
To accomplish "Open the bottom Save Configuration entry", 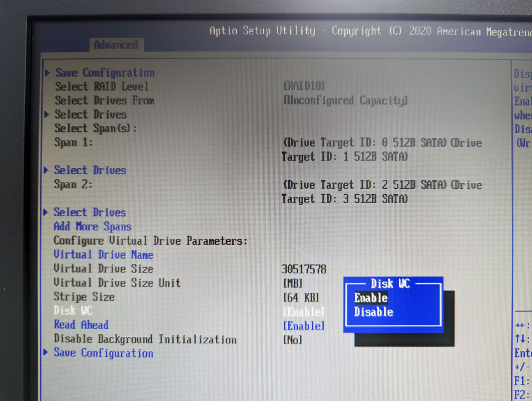I will pos(103,353).
